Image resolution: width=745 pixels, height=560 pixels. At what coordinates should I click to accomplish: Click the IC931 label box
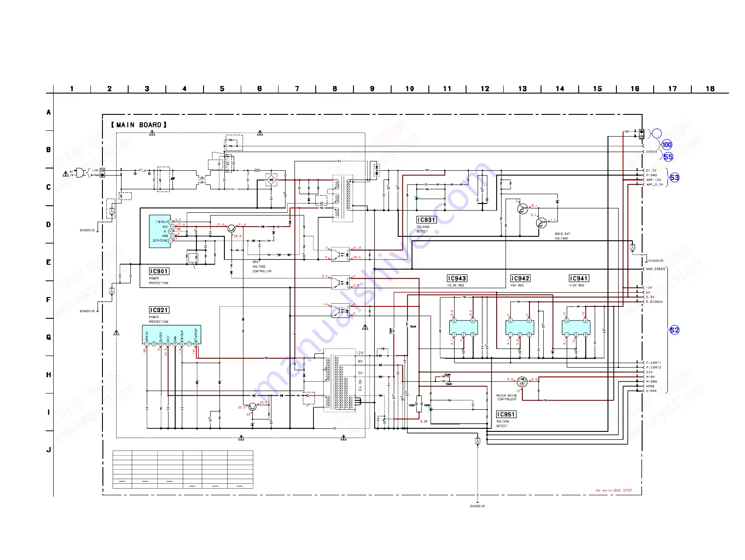coord(426,220)
